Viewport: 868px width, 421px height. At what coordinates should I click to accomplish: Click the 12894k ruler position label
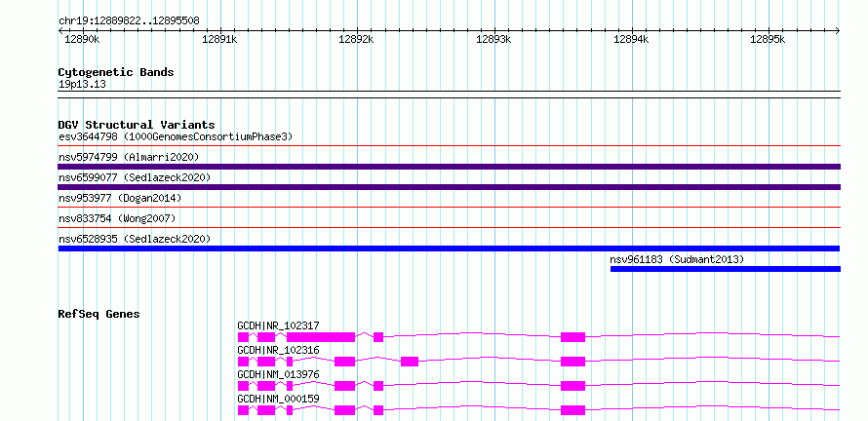[630, 39]
